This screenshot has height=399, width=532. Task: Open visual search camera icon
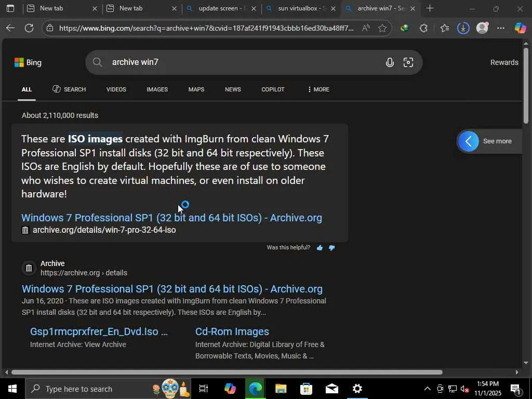(408, 62)
